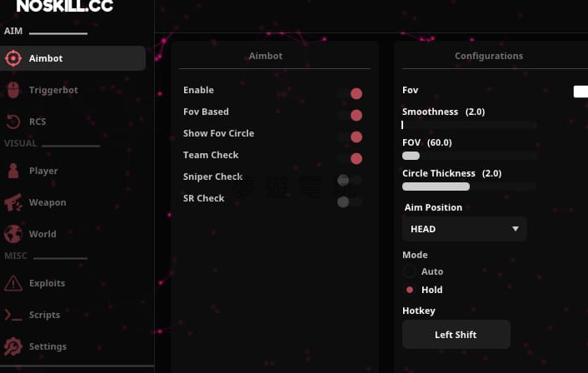Click the Sniper Check label text
The width and height of the screenshot is (588, 373).
pos(212,177)
